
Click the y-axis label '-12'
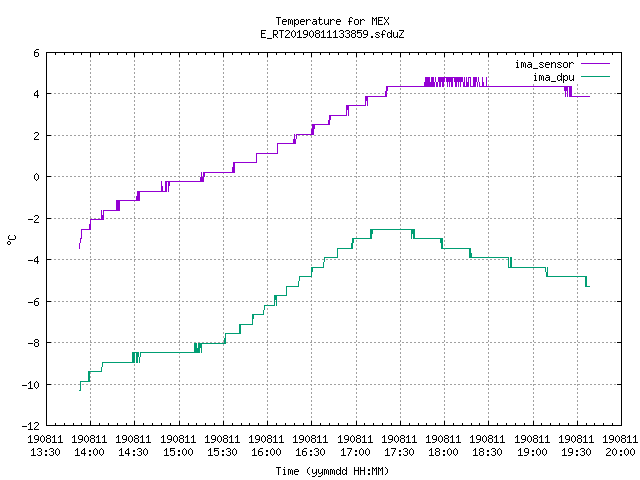[31, 426]
